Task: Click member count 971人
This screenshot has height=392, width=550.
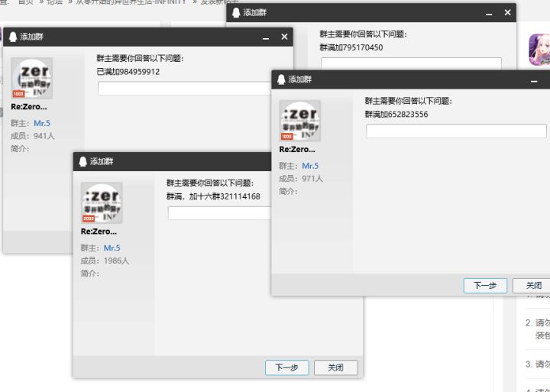Action: pyautogui.click(x=312, y=178)
